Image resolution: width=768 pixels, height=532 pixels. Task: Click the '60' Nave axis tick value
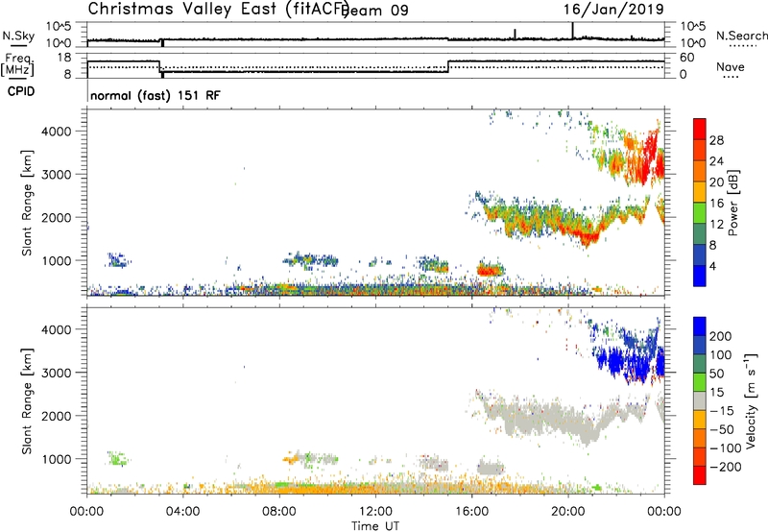[x=687, y=58]
